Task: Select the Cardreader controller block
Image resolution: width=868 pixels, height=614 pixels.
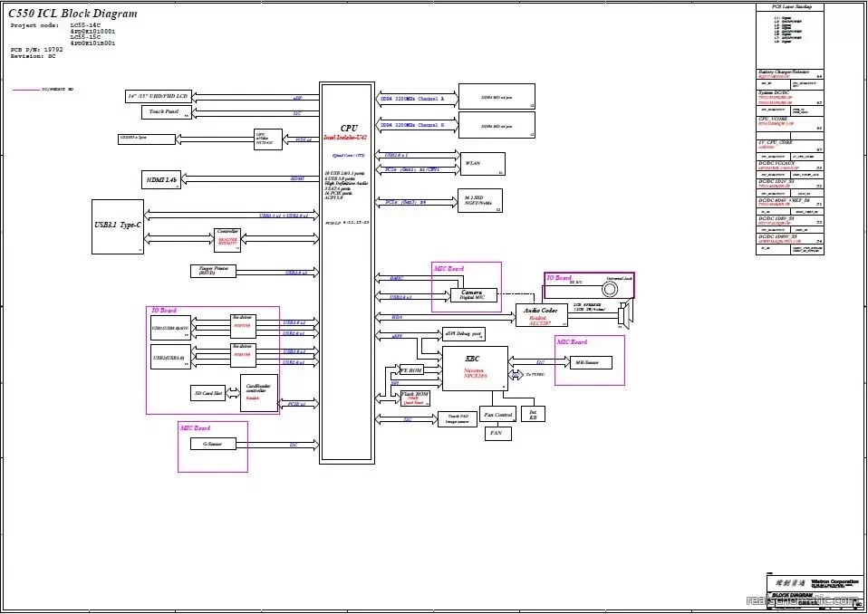Action: pyautogui.click(x=259, y=393)
